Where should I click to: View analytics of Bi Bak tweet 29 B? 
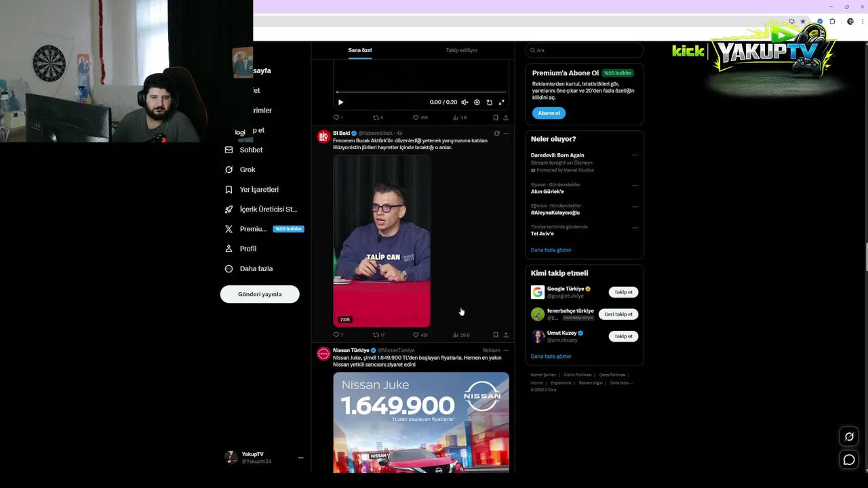[x=460, y=335]
